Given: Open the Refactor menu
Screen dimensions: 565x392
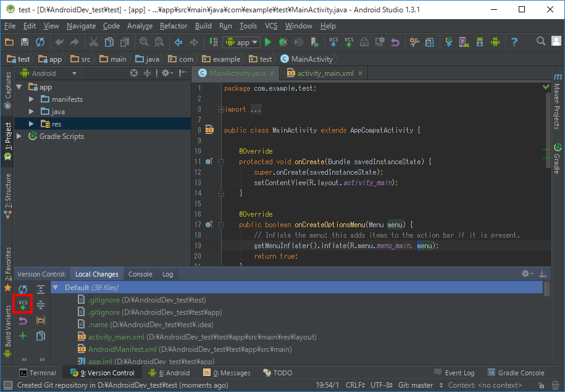Looking at the screenshot, I should click(173, 26).
